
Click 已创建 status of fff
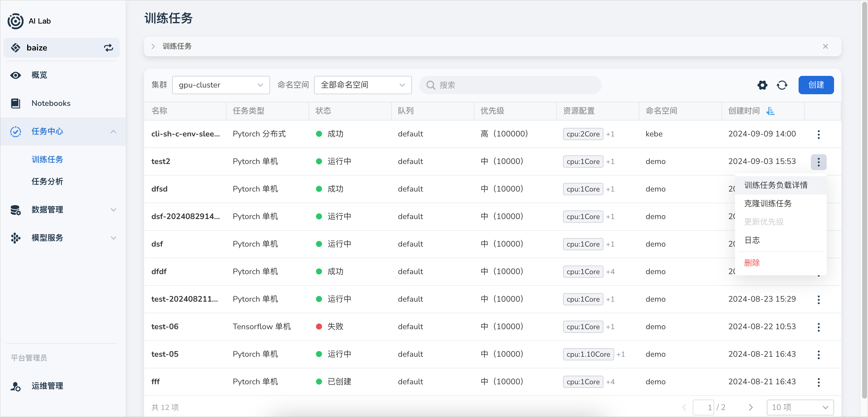pos(339,382)
